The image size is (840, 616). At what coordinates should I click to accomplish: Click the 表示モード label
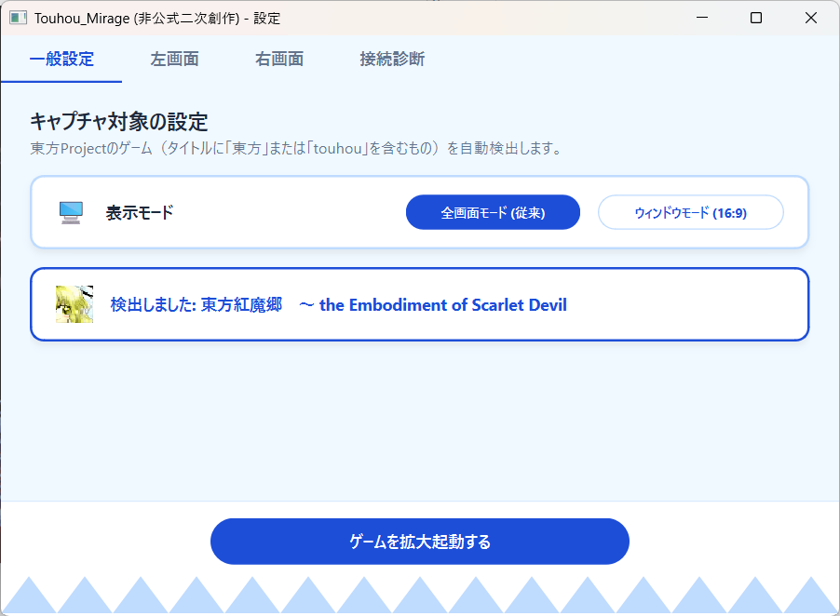click(x=140, y=212)
